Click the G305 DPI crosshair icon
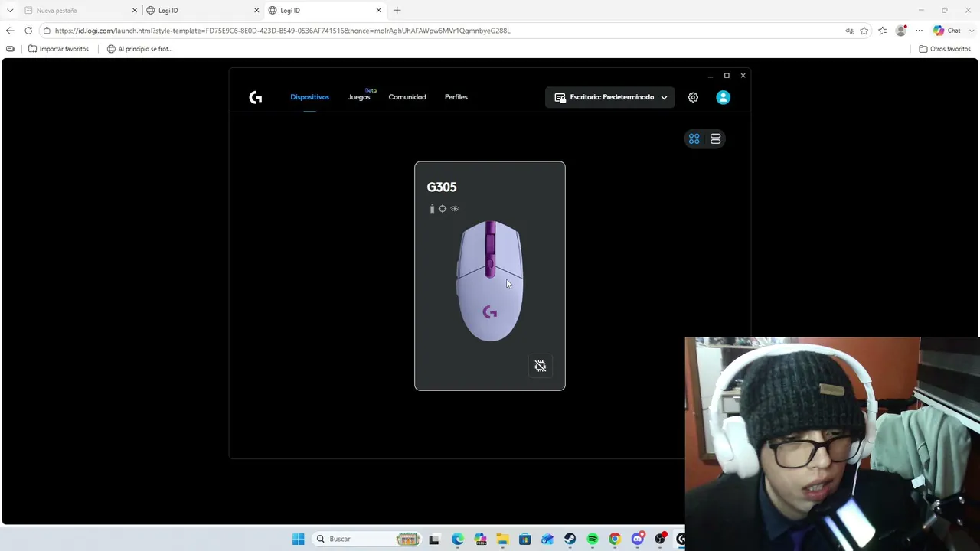This screenshot has width=980, height=551. [x=443, y=208]
